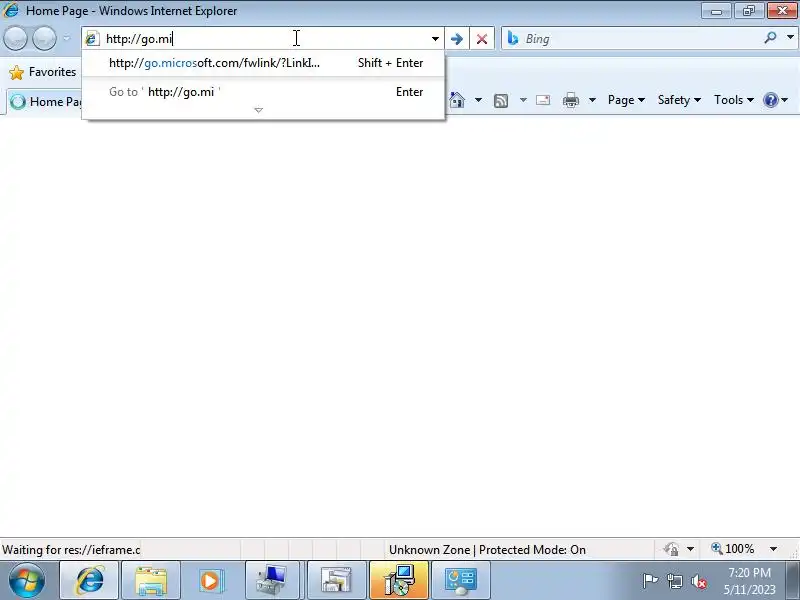Open search provider dropdown arrow

[790, 37]
